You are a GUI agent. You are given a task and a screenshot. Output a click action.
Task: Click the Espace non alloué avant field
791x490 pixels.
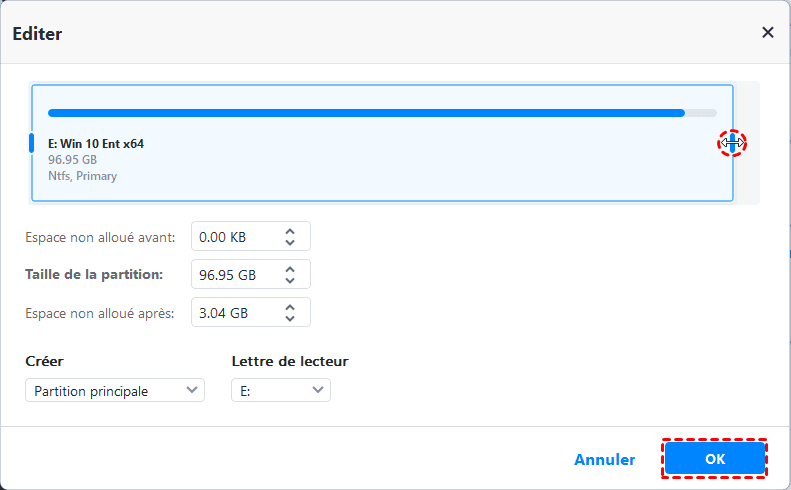click(x=234, y=237)
